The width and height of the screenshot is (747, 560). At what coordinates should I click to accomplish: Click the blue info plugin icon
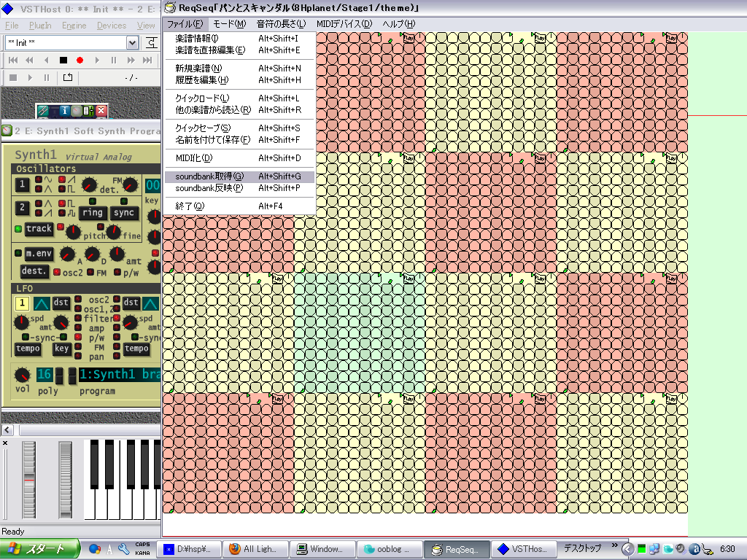tap(65, 111)
